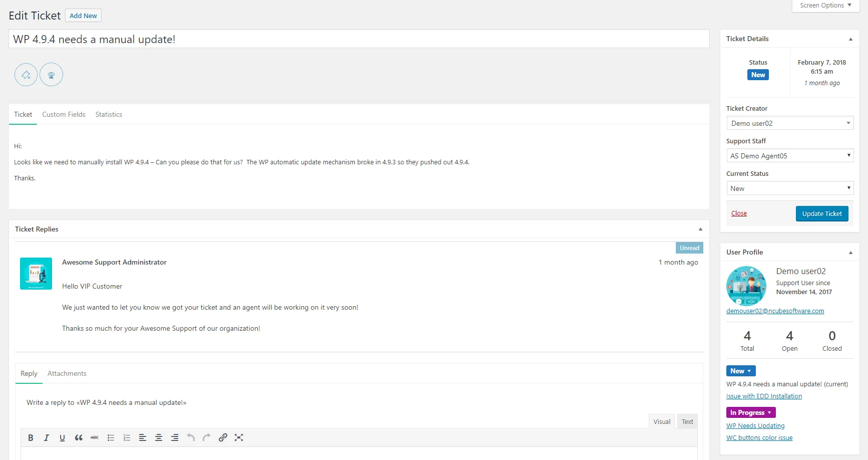Image resolution: width=868 pixels, height=460 pixels.
Task: Center-align the reply text
Action: pos(159,437)
